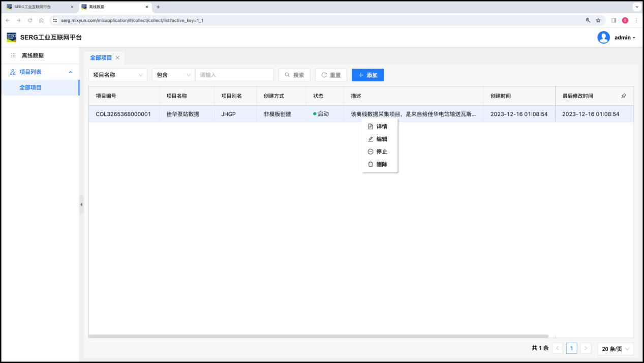Viewport: 644px width, 363px height.
Task: Click the SERG logo in the header
Action: click(x=12, y=37)
